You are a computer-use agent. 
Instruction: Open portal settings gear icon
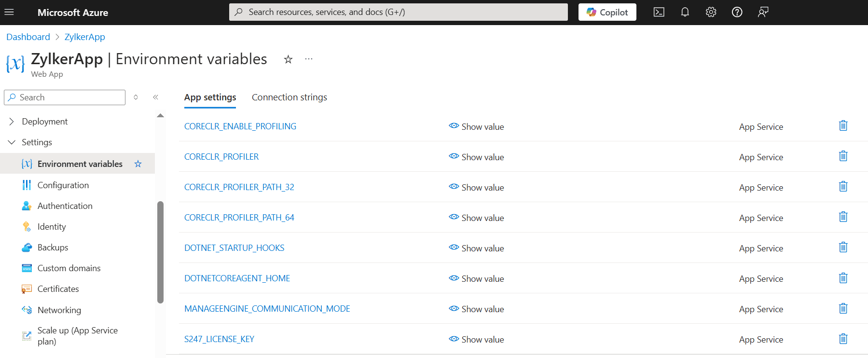[711, 12]
